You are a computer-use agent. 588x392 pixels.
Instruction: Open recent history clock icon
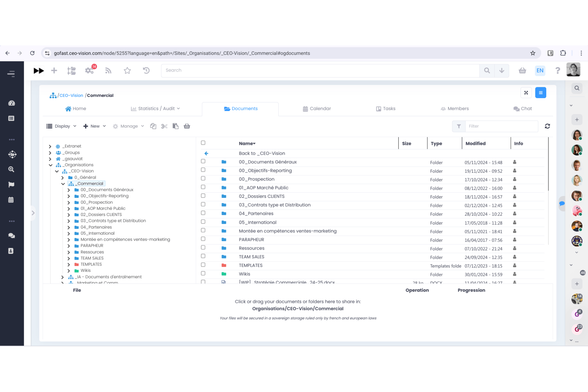tap(146, 71)
